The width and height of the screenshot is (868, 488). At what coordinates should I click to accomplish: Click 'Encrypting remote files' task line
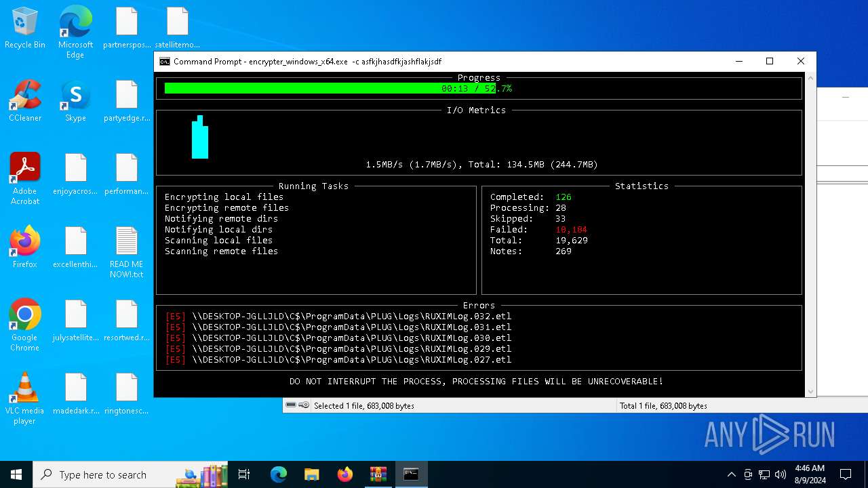coord(226,207)
